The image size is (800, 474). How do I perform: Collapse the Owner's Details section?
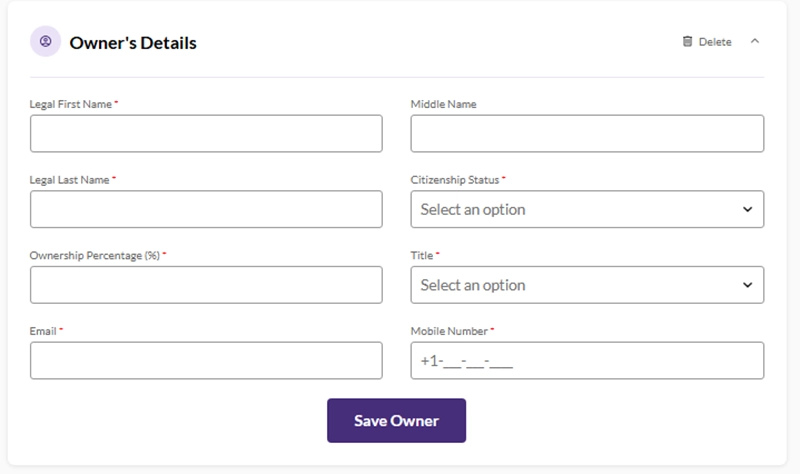pos(755,42)
